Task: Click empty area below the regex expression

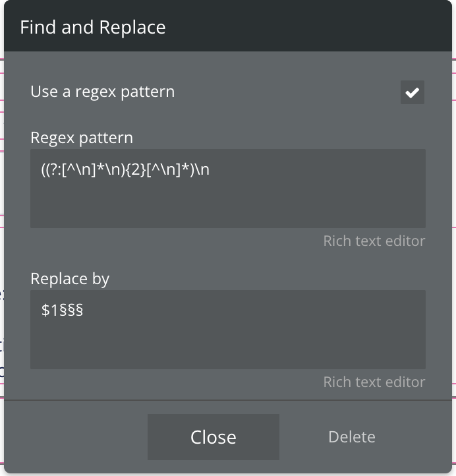Action: tap(228, 204)
